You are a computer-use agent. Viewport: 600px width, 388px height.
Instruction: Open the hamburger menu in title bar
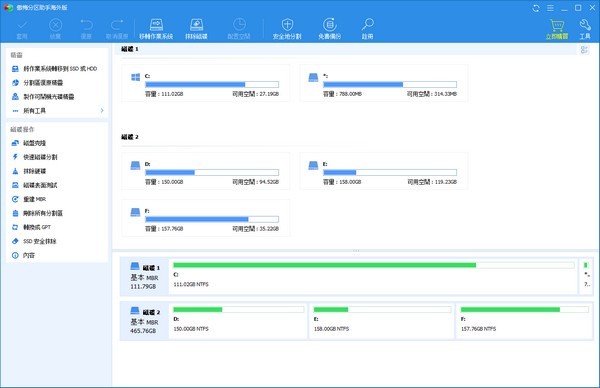click(x=550, y=8)
